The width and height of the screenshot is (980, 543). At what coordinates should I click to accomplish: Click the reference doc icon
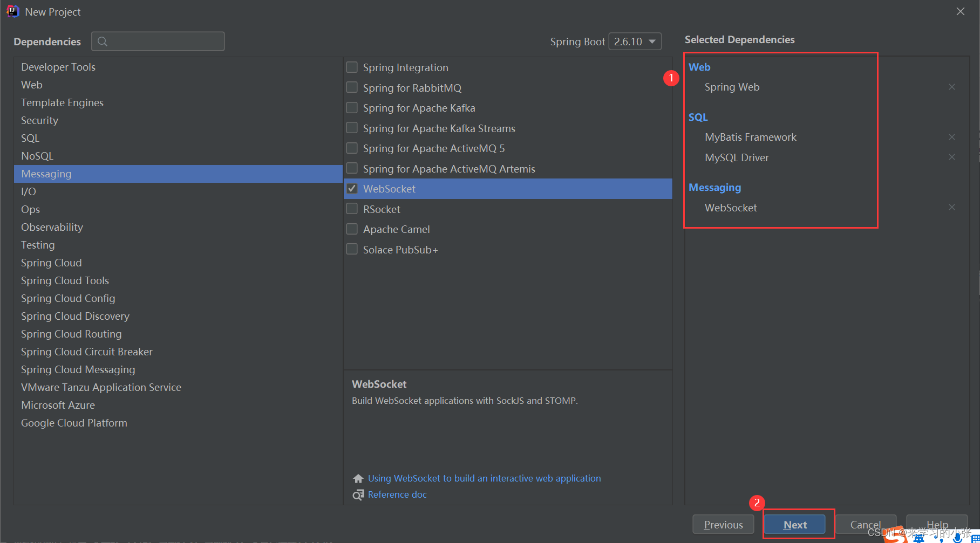coord(358,494)
